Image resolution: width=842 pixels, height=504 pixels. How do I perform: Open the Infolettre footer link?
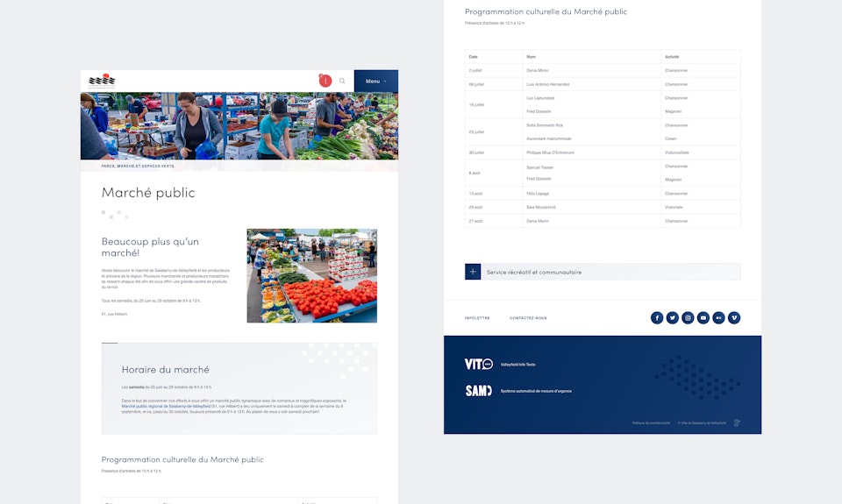[x=477, y=318]
